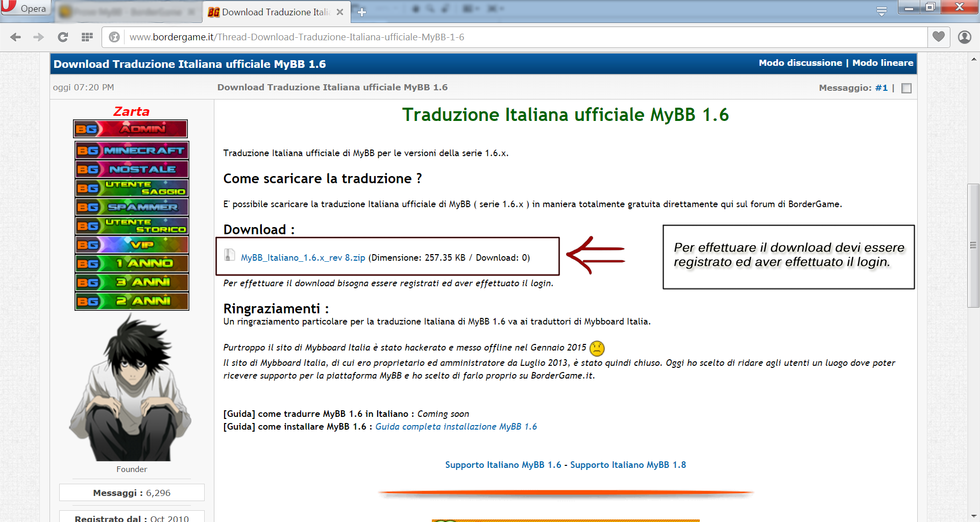Screen dimensions: 980x522
Task: Open a new tab with plus button
Action: click(x=361, y=12)
